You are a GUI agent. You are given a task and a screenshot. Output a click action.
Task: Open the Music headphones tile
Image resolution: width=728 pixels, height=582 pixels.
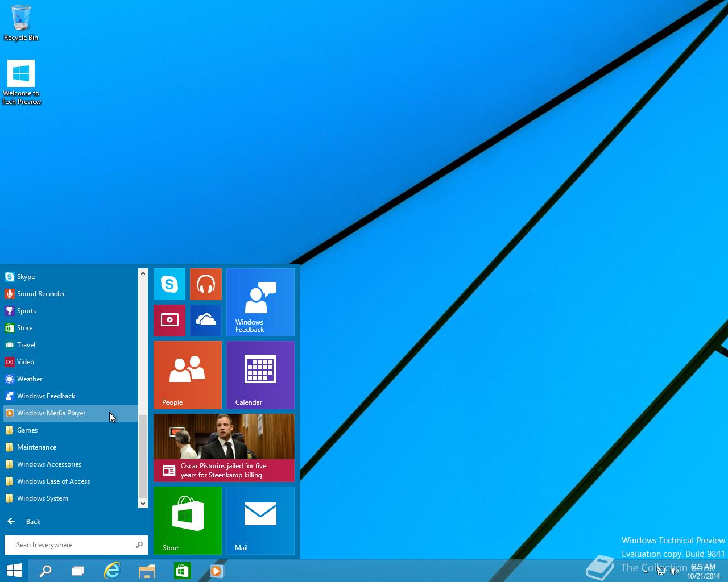(x=205, y=284)
